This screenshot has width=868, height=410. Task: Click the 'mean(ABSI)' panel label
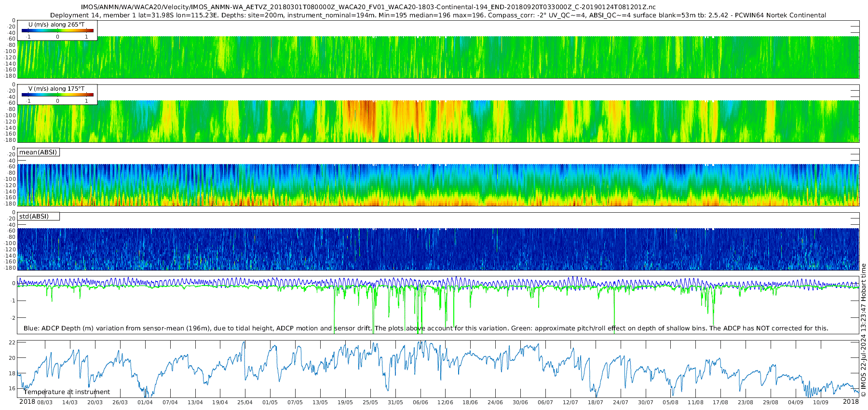point(38,152)
